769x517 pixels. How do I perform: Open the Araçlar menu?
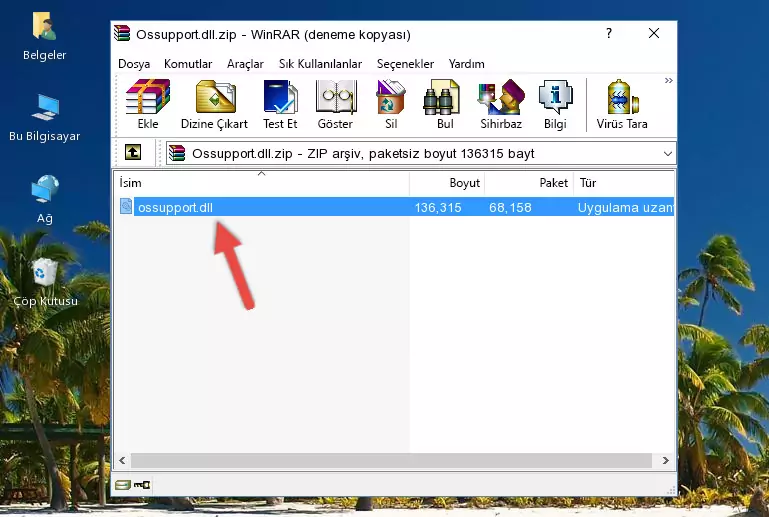245,64
